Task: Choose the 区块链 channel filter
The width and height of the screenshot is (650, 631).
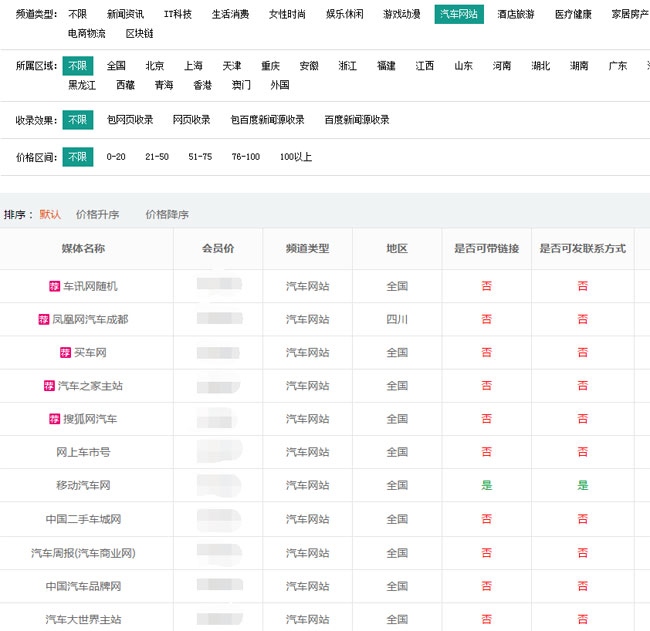Action: [139, 34]
